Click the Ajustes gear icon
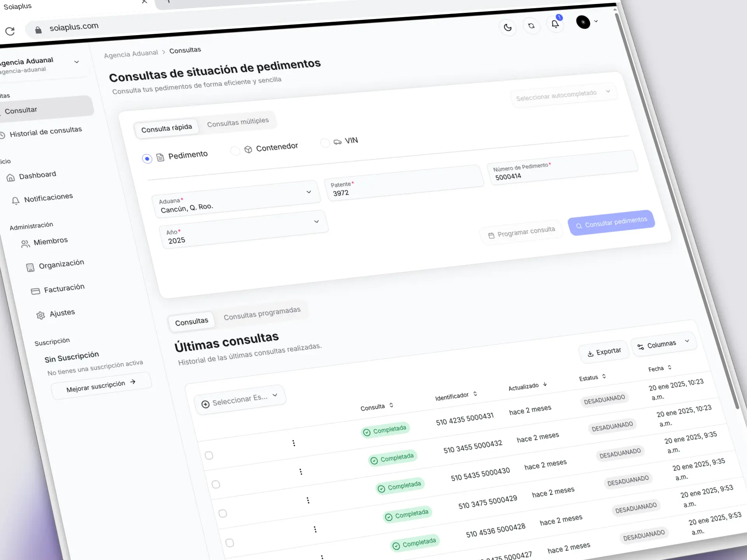Screen dimensions: 747x560 pyautogui.click(x=40, y=315)
